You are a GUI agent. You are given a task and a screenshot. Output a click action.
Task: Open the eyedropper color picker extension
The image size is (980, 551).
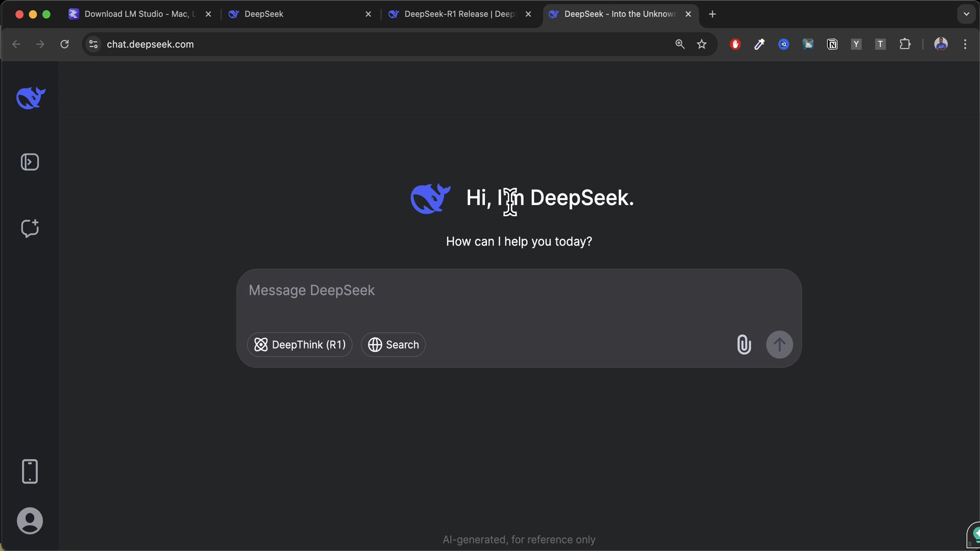[759, 44]
